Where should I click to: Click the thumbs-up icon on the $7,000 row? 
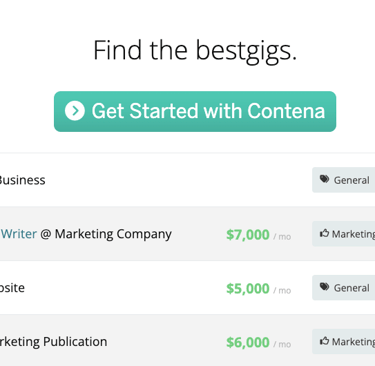(324, 233)
